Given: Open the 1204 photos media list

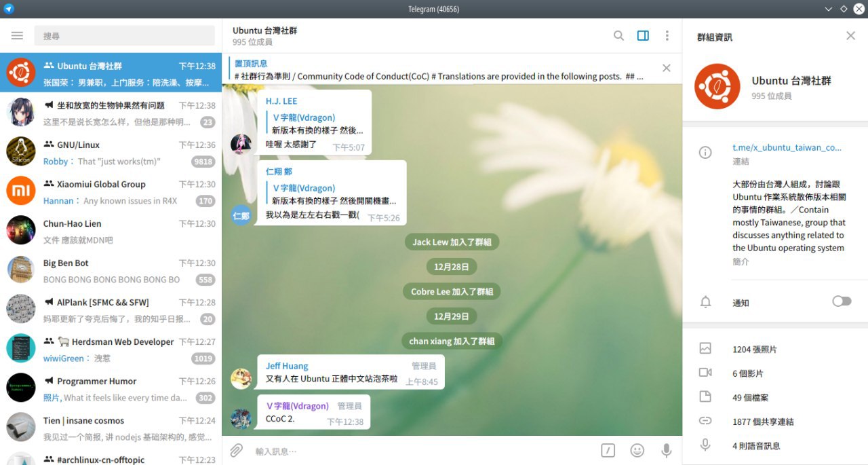Looking at the screenshot, I should click(x=775, y=350).
